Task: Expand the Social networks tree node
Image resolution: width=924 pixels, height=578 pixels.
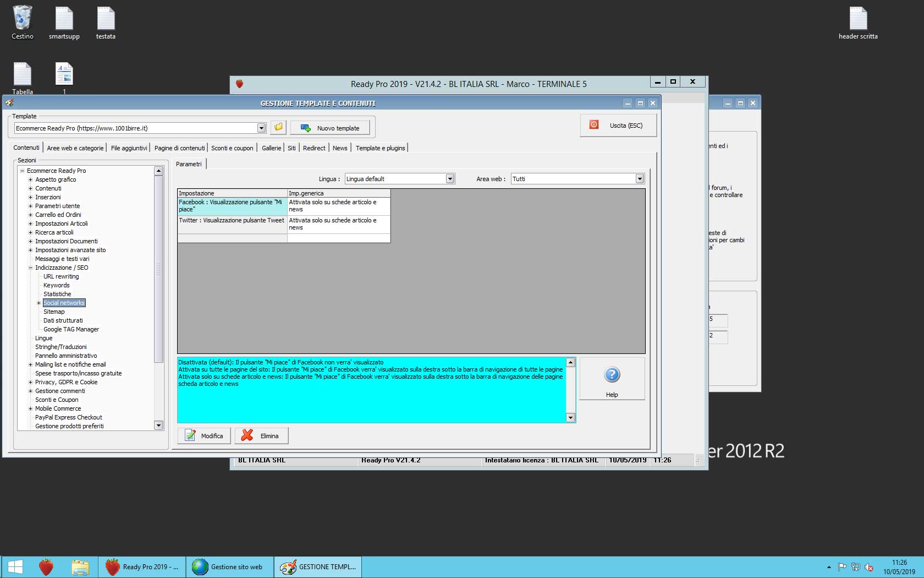Action: tap(39, 303)
